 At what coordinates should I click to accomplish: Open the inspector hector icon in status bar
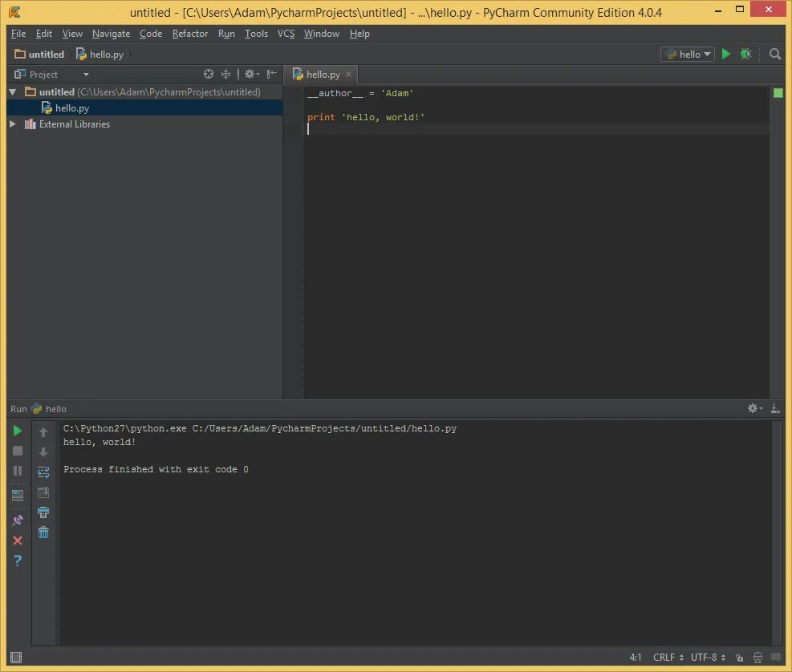[757, 658]
